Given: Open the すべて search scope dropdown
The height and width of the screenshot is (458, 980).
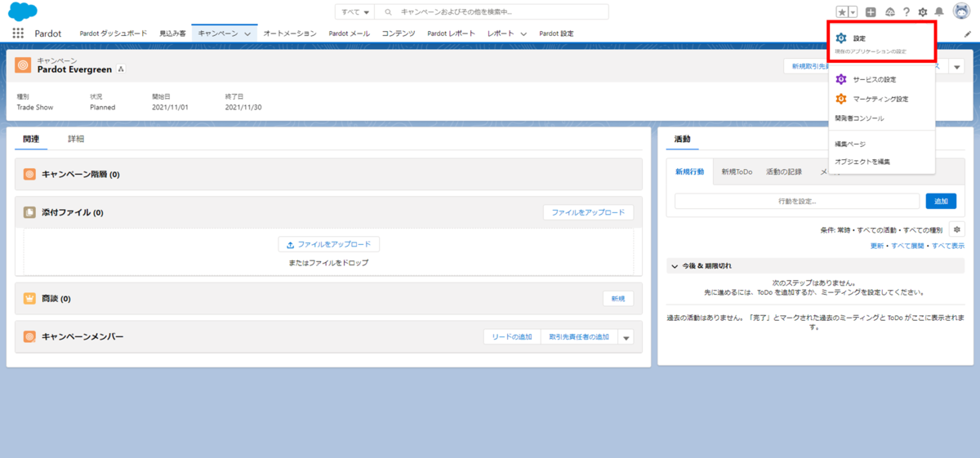Looking at the screenshot, I should pyautogui.click(x=354, y=12).
